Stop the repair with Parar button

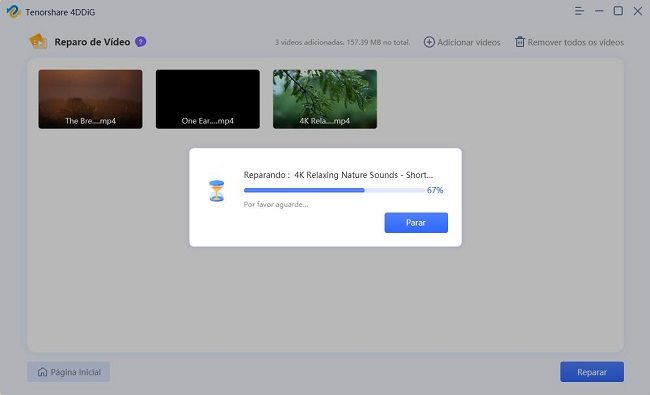[x=416, y=223]
